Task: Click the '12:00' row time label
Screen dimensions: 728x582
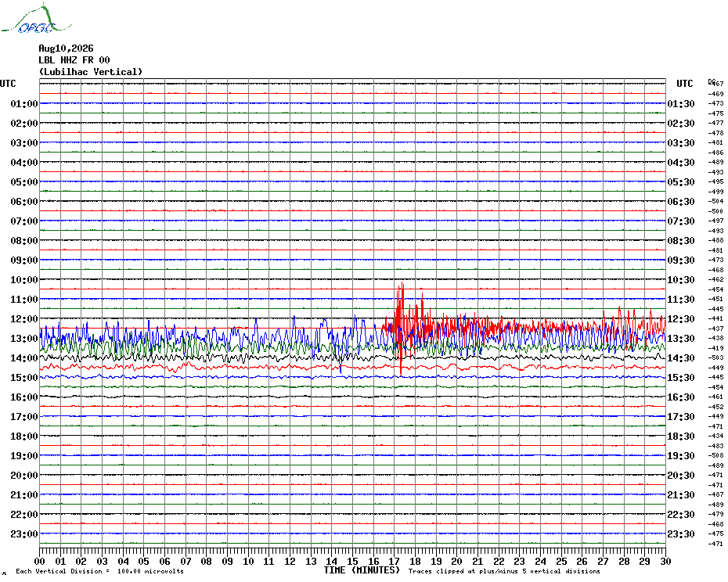Action: (x=24, y=319)
